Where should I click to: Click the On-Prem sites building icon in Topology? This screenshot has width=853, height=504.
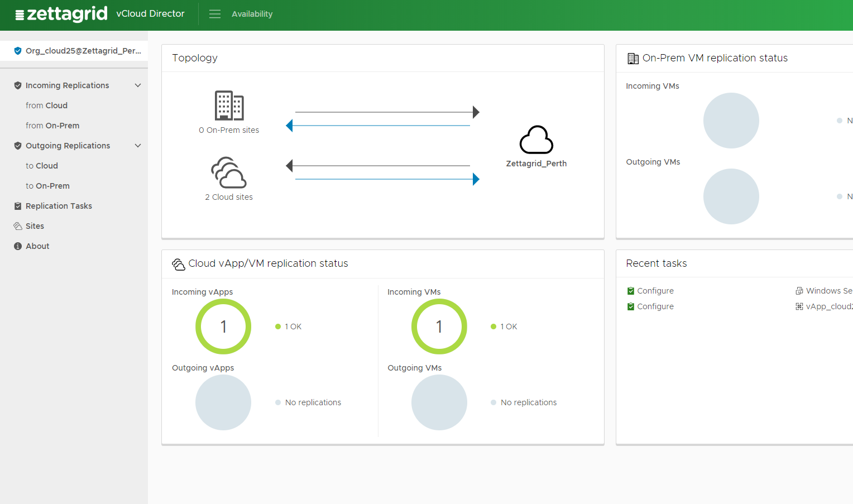(x=229, y=105)
